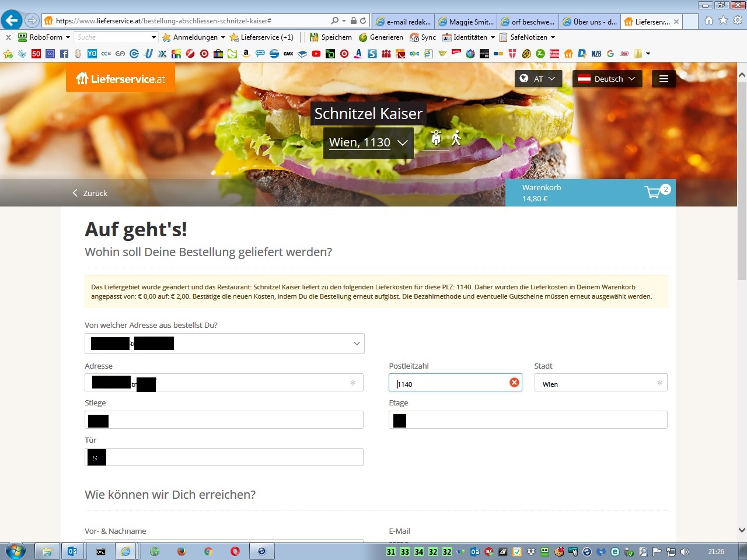Click the browser back arrow
747x560 pixels.
(x=12, y=20)
